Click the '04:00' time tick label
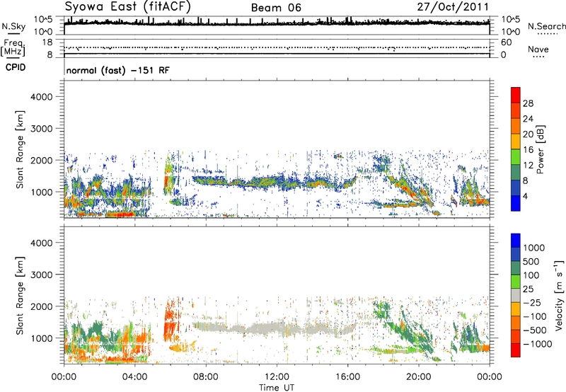Image resolution: width=566 pixels, height=392 pixels. (134, 377)
